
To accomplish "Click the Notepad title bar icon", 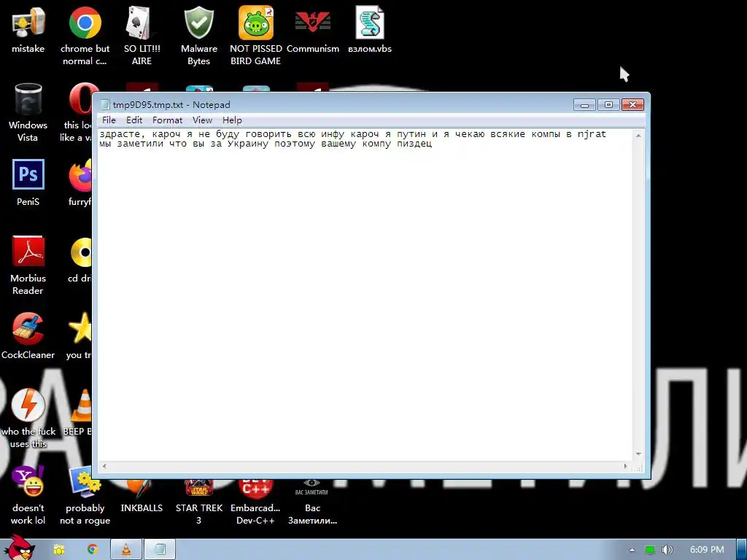I will (105, 105).
